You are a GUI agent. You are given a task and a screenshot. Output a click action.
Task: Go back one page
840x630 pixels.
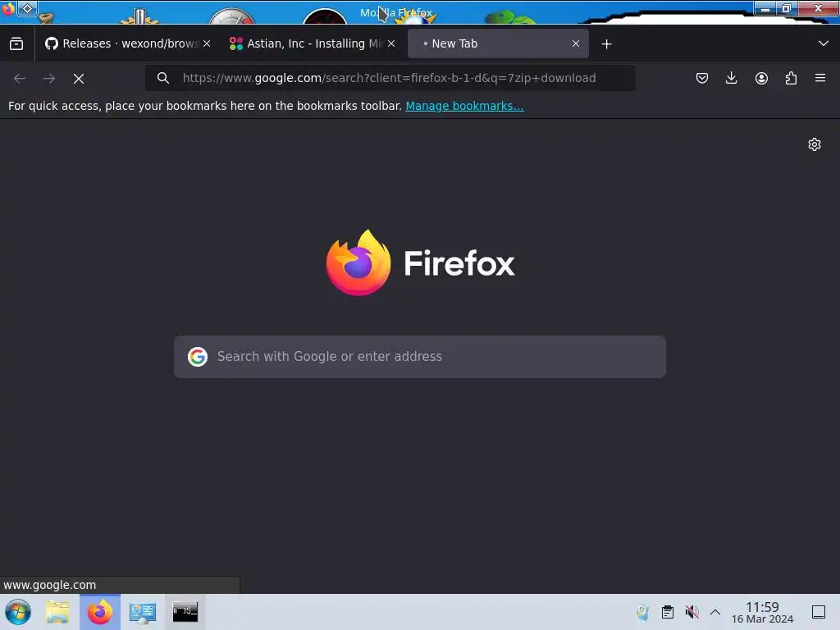point(20,78)
